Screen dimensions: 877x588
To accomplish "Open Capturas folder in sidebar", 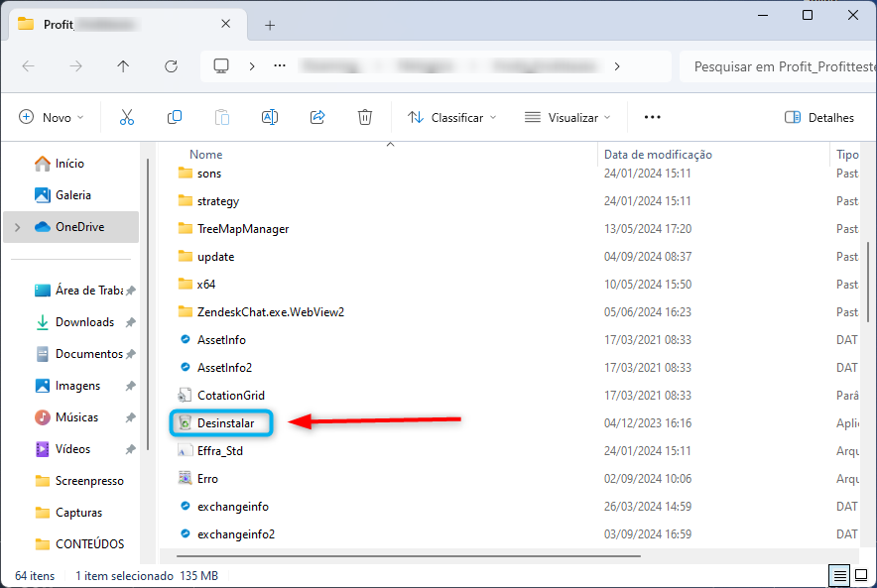I will coord(68,513).
